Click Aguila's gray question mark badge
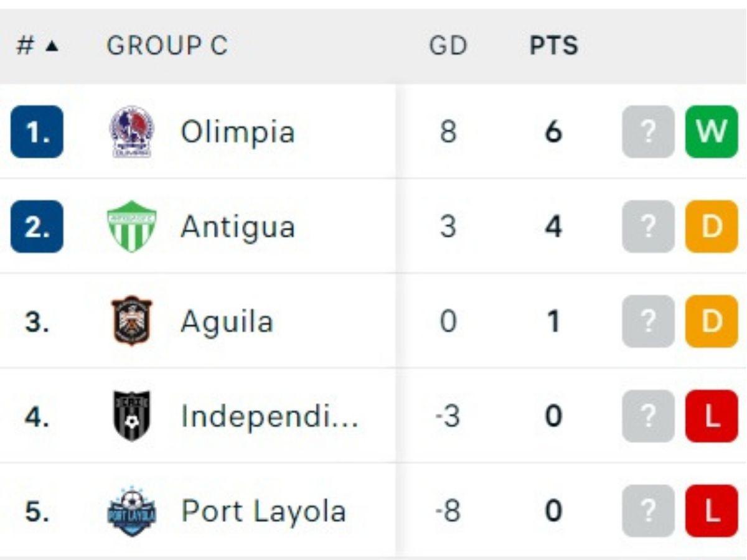Screen dimensions: 747x560 click(x=648, y=321)
